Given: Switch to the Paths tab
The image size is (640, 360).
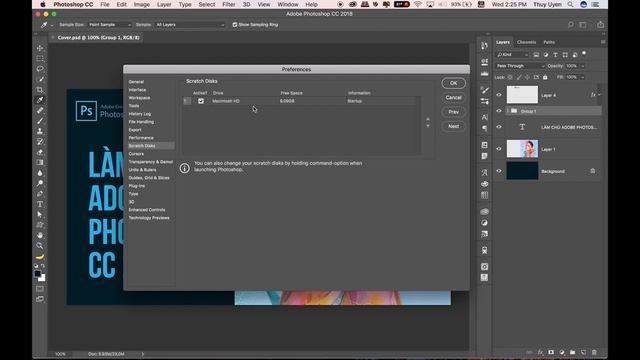Looking at the screenshot, I should pos(549,42).
